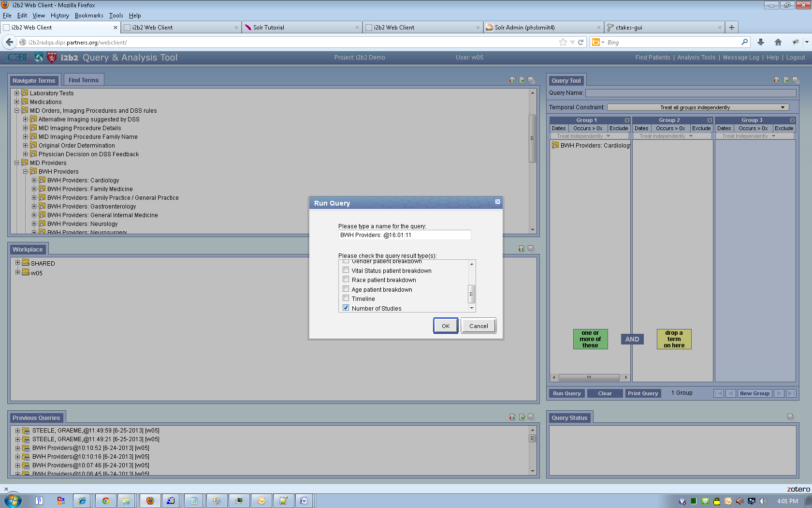Clear the query with Clear button
Viewport: 812px width, 508px height.
pos(605,393)
